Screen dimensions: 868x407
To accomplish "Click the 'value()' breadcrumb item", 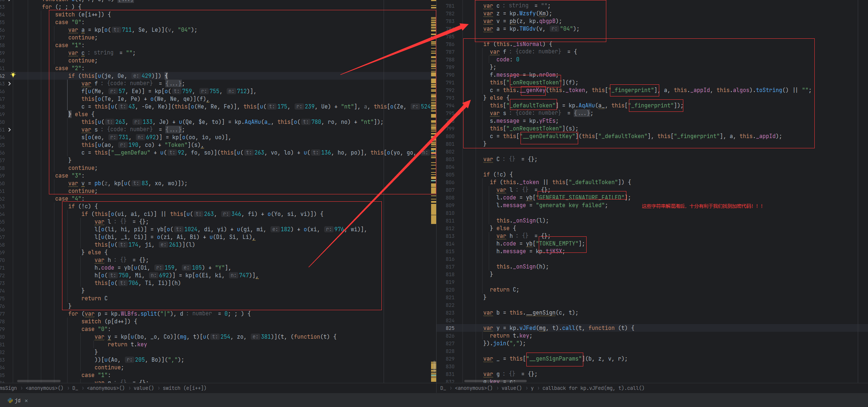I will tap(144, 388).
